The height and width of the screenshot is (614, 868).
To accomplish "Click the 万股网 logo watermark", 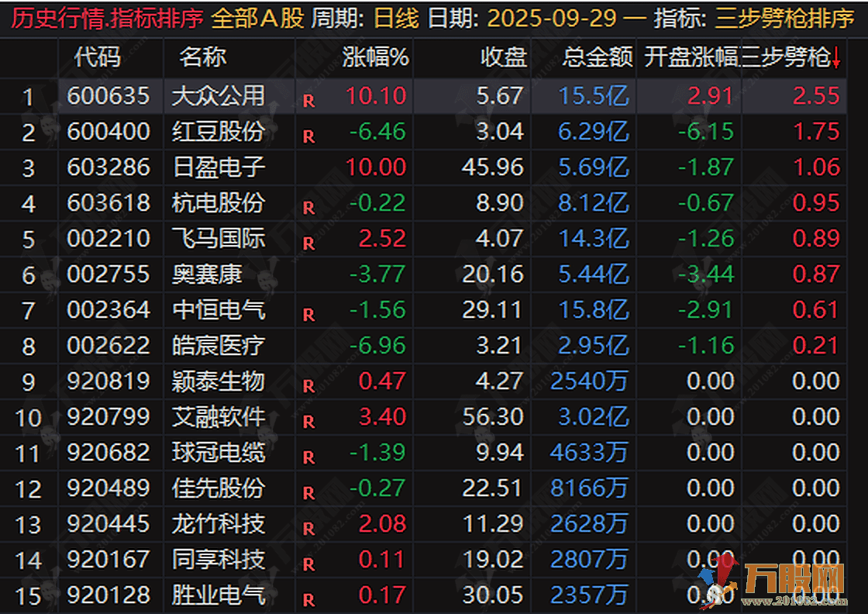I will [775, 583].
